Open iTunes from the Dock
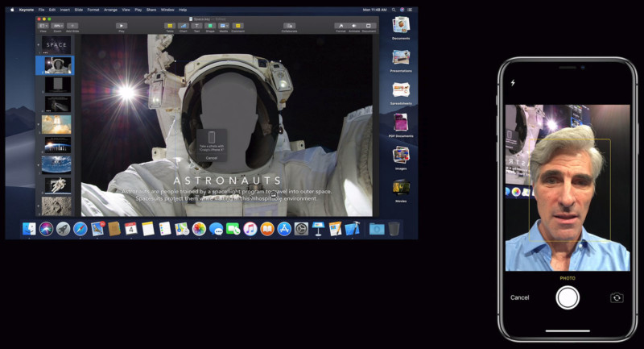644x349 pixels. pos(250,229)
